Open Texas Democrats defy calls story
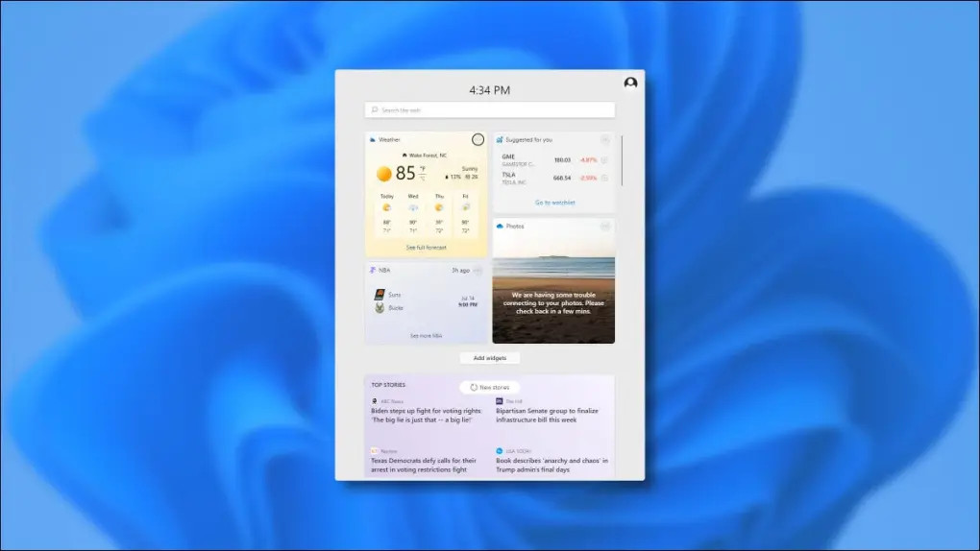 tap(424, 465)
